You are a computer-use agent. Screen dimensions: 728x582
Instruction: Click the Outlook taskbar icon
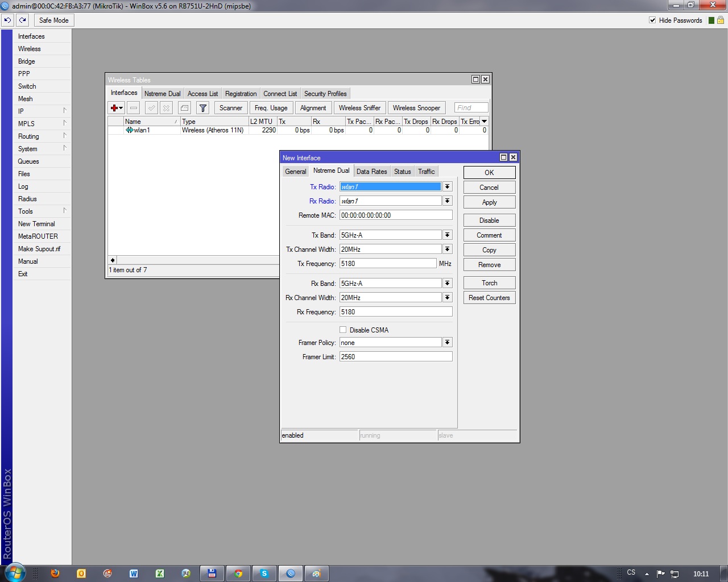tap(81, 573)
